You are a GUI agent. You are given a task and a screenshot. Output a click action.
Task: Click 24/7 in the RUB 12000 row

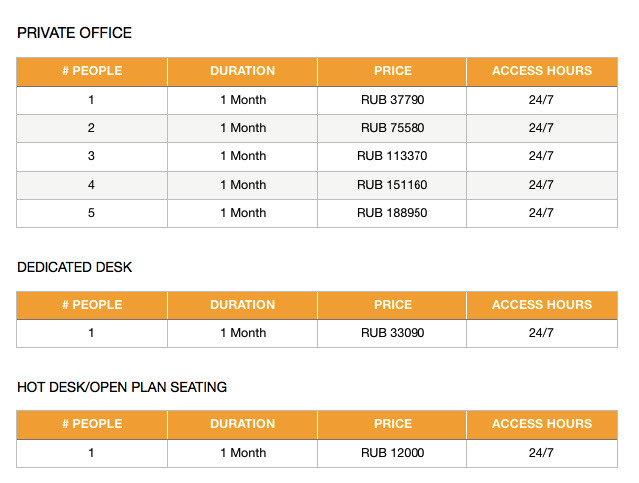click(x=541, y=453)
